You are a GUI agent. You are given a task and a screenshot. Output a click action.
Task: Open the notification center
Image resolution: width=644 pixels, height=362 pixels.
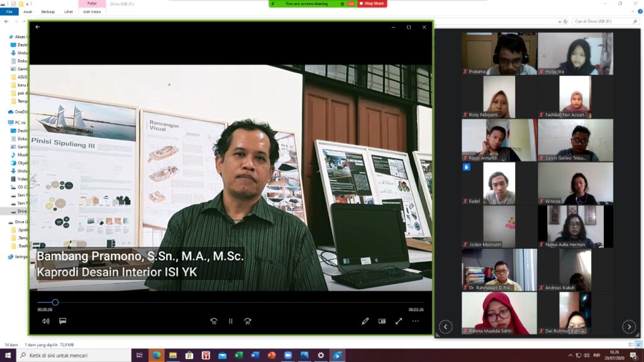click(x=634, y=356)
